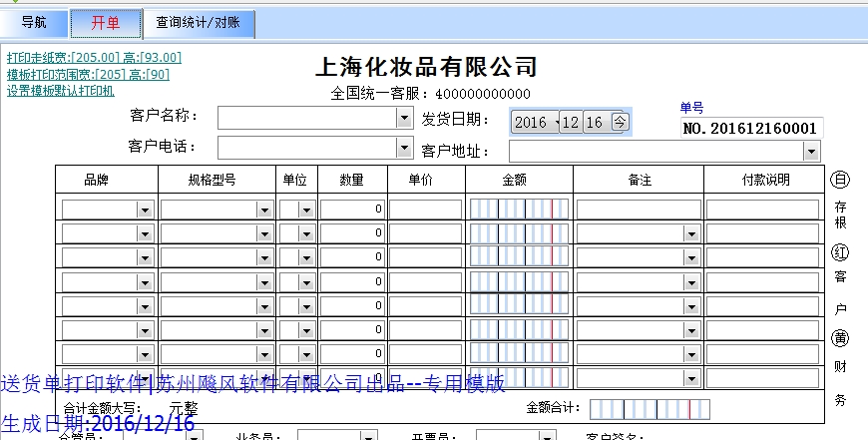Screen dimensions: 868x440
Task: Click the 金额合计 total grid field
Action: [x=650, y=409]
